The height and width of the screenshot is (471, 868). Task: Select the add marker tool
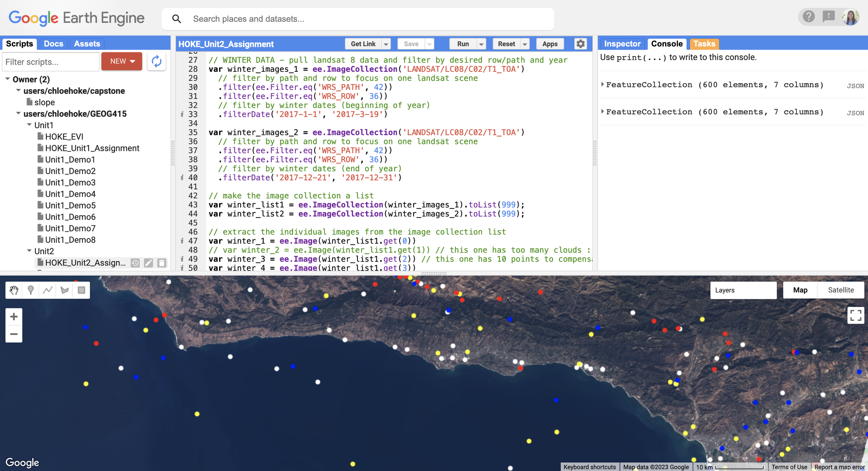(x=31, y=290)
